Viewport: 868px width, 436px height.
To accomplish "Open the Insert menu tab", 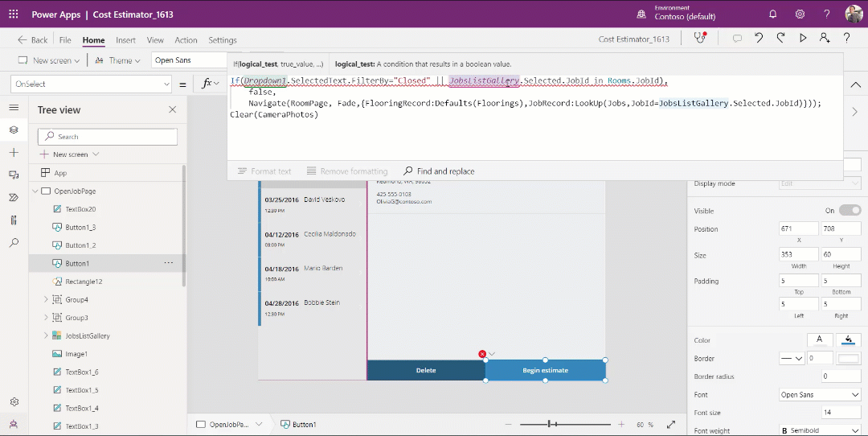I will tap(125, 40).
